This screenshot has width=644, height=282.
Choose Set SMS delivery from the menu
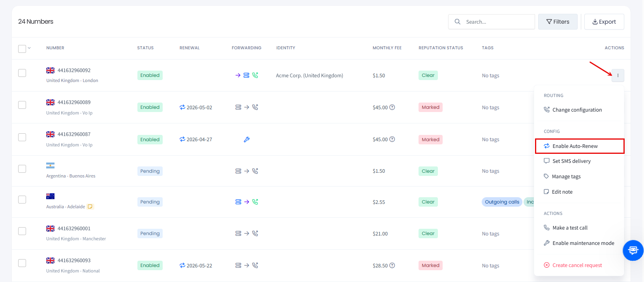pos(579,161)
